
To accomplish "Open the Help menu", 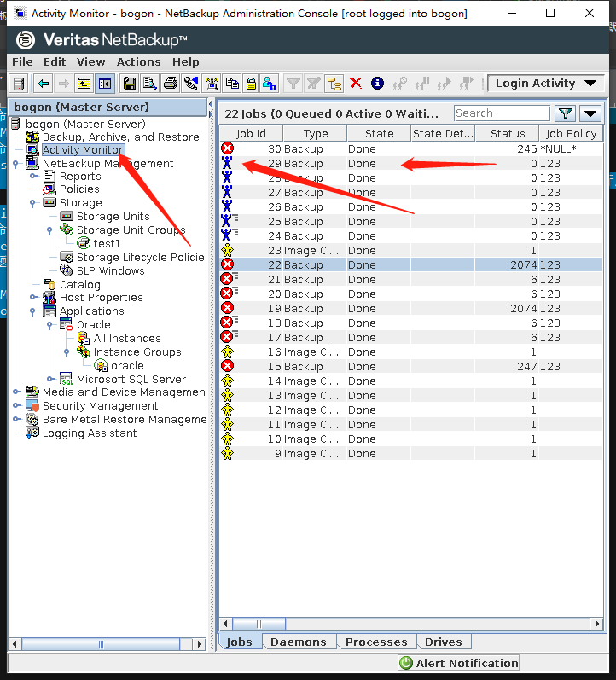I will pyautogui.click(x=186, y=62).
